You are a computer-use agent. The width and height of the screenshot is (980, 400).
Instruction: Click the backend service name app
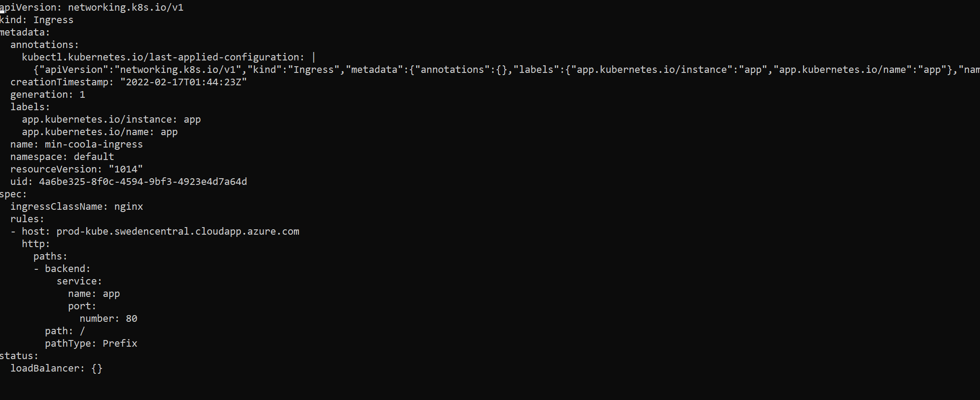[111, 294]
